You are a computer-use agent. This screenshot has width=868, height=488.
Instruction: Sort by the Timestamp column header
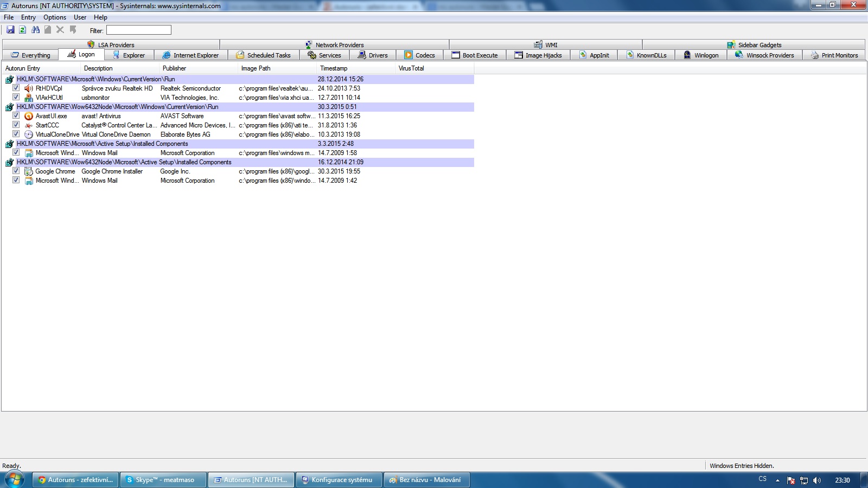[x=356, y=68]
